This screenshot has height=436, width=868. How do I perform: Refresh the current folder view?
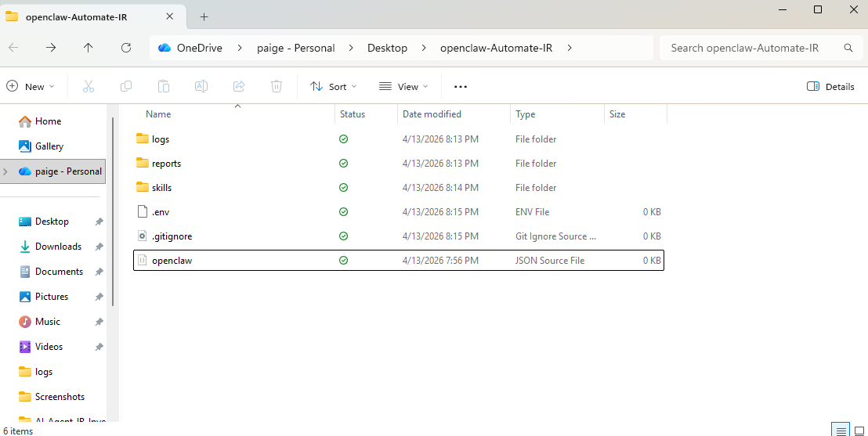(126, 48)
